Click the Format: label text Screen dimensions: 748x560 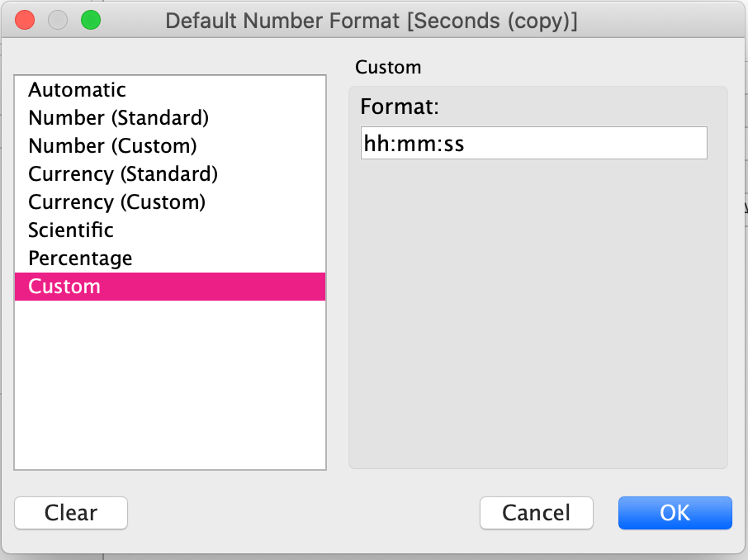400,107
